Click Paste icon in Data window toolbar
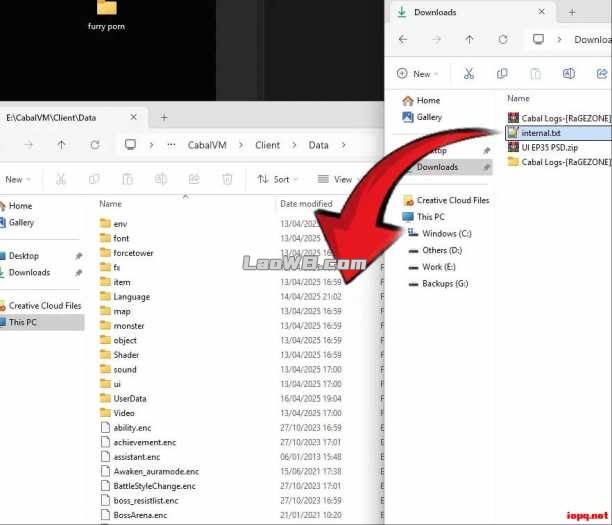612x525 pixels. 127,179
